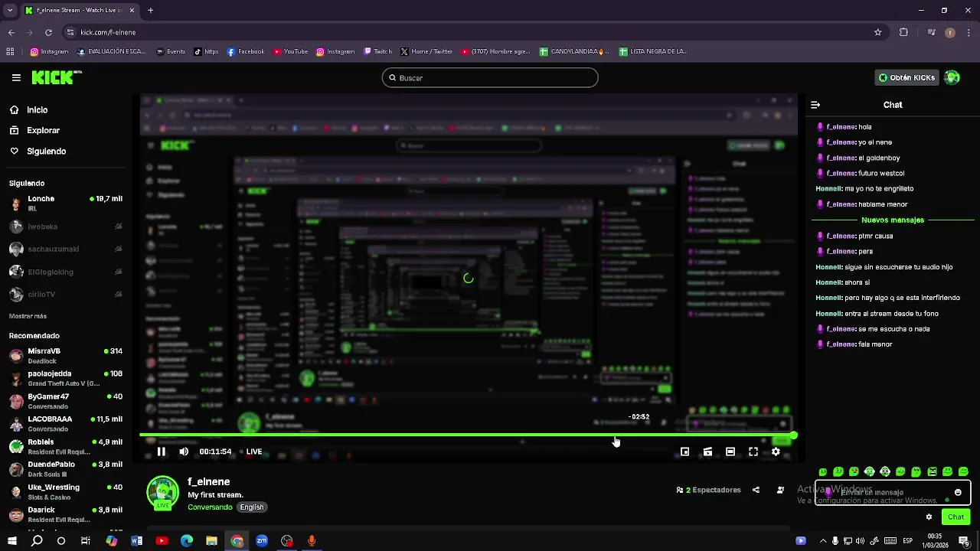Open the hamburger sidebar menu
The height and width of the screenshot is (551, 980).
[x=16, y=77]
